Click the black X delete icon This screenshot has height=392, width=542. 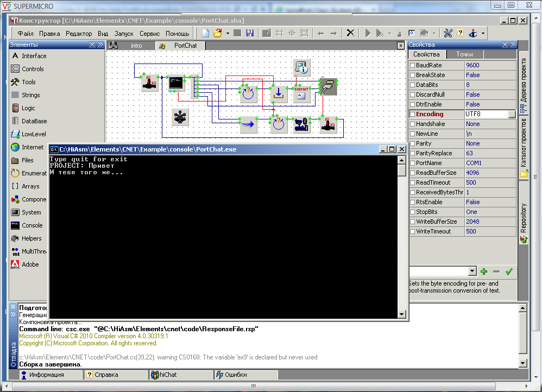(350, 33)
